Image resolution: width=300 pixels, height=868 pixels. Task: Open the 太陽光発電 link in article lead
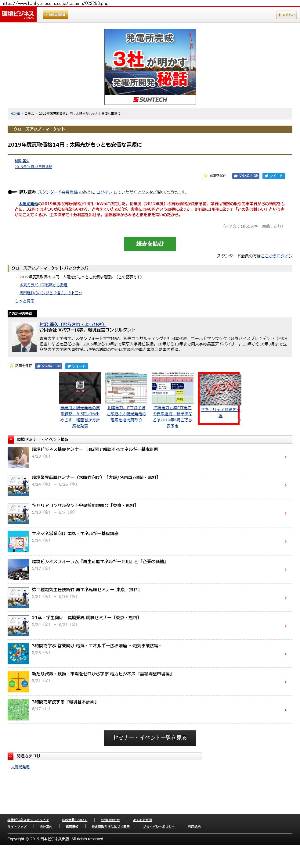point(28,204)
